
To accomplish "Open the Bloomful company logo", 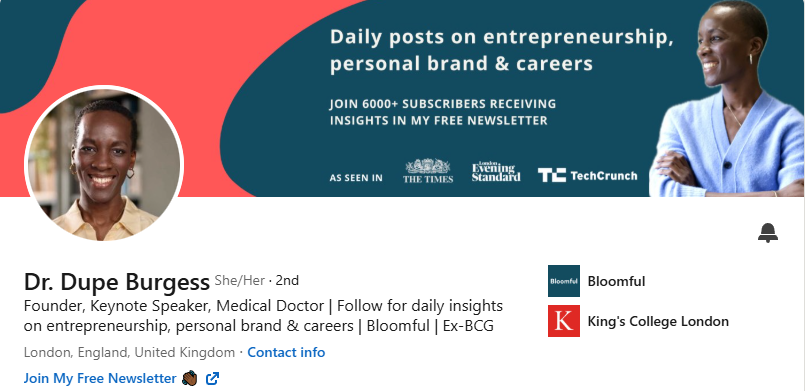I will point(564,281).
